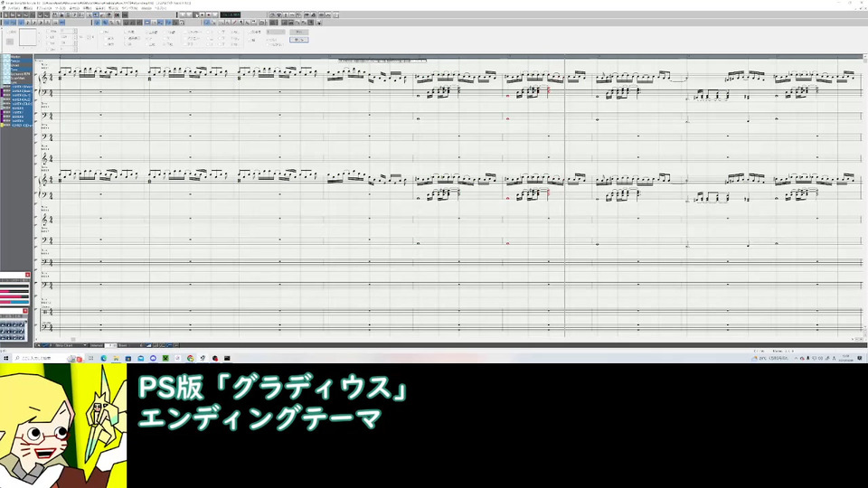Open Task View from the taskbar
This screenshot has width=868, height=488.
(90, 358)
